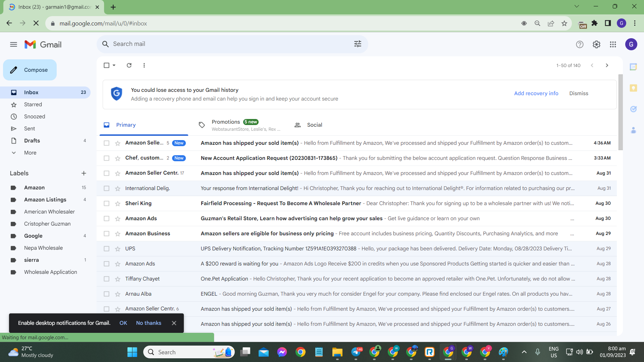Star the Tiffany Chayet email
The image size is (644, 362).
(118, 279)
